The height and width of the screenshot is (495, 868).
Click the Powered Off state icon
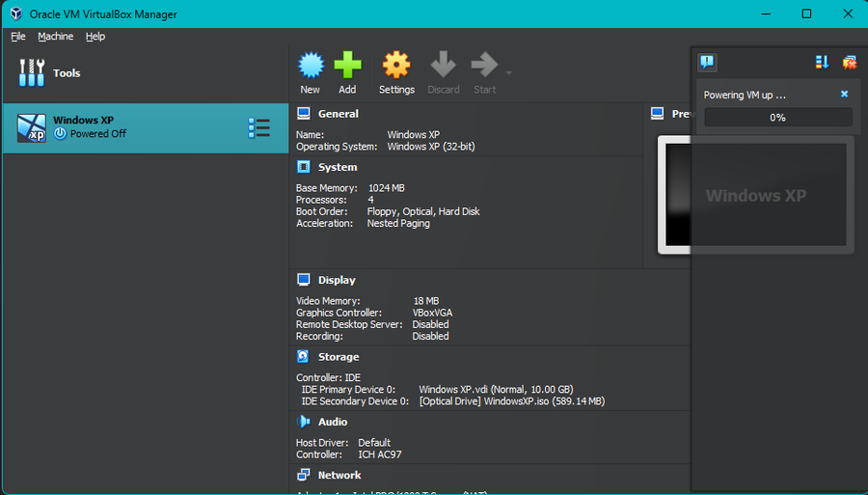60,133
